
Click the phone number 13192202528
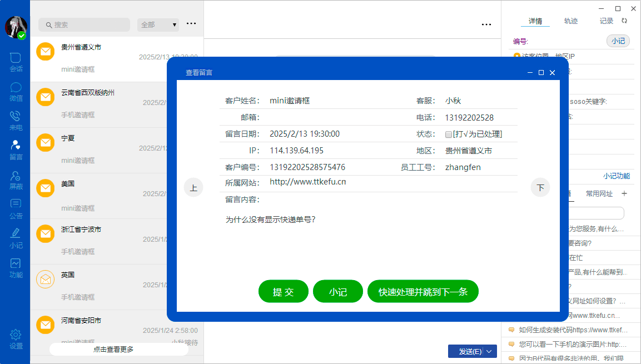469,118
